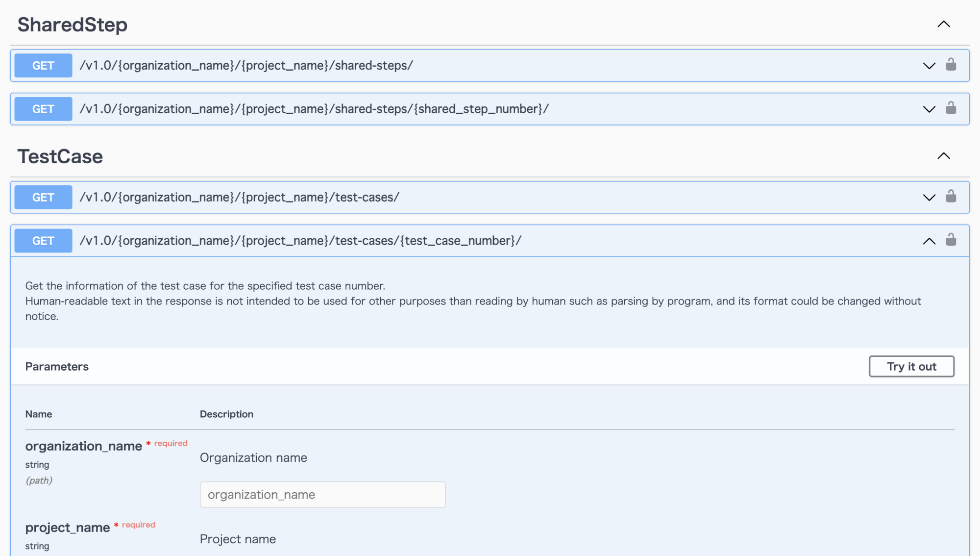Image resolution: width=980 pixels, height=556 pixels.
Task: Click the TestCase section heading
Action: click(60, 156)
